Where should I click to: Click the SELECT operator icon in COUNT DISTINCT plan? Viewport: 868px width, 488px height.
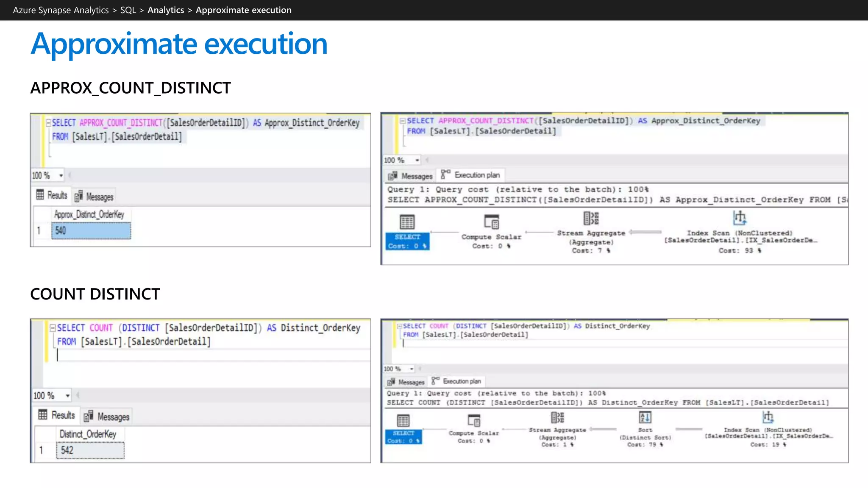coord(403,421)
